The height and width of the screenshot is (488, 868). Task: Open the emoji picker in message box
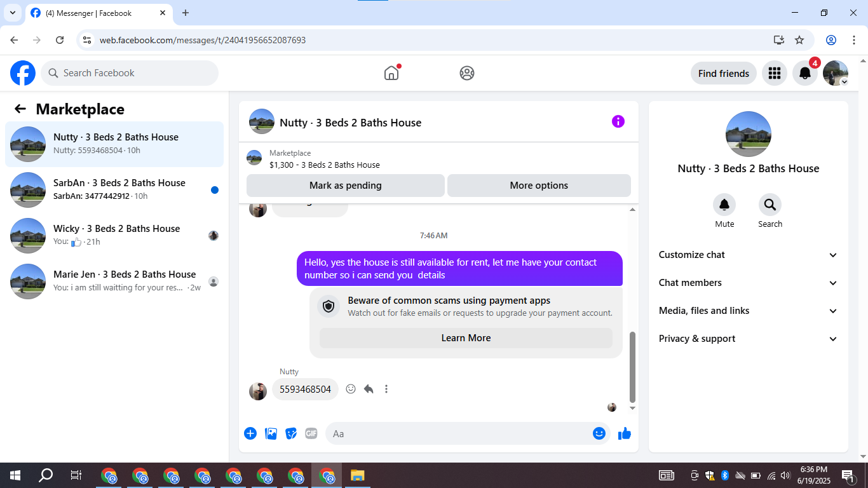tap(599, 433)
